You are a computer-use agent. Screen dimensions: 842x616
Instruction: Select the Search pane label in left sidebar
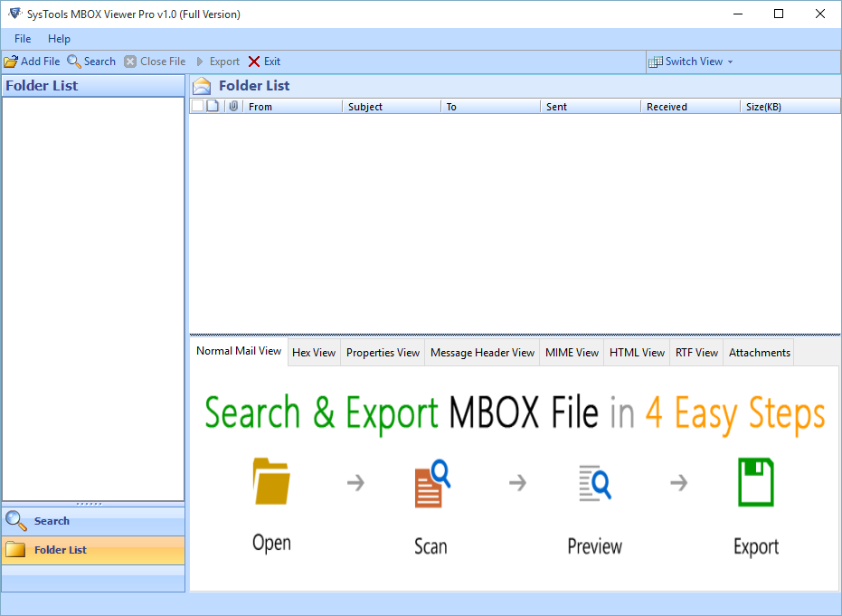[52, 521]
